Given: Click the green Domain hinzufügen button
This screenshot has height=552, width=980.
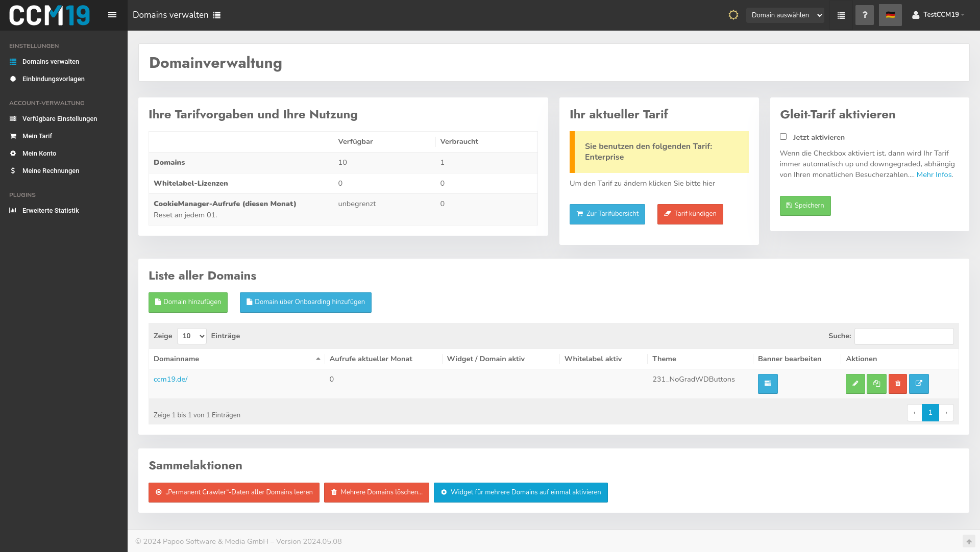Looking at the screenshot, I should pyautogui.click(x=188, y=302).
